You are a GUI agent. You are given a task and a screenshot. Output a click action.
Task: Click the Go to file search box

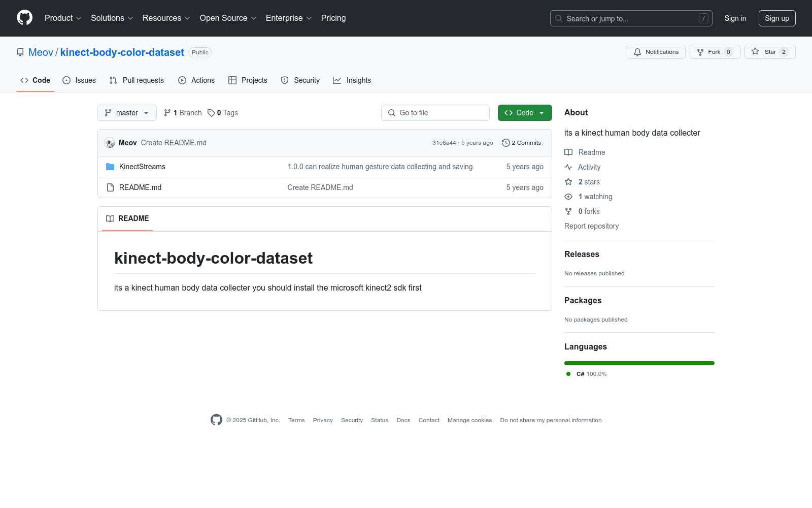click(435, 113)
